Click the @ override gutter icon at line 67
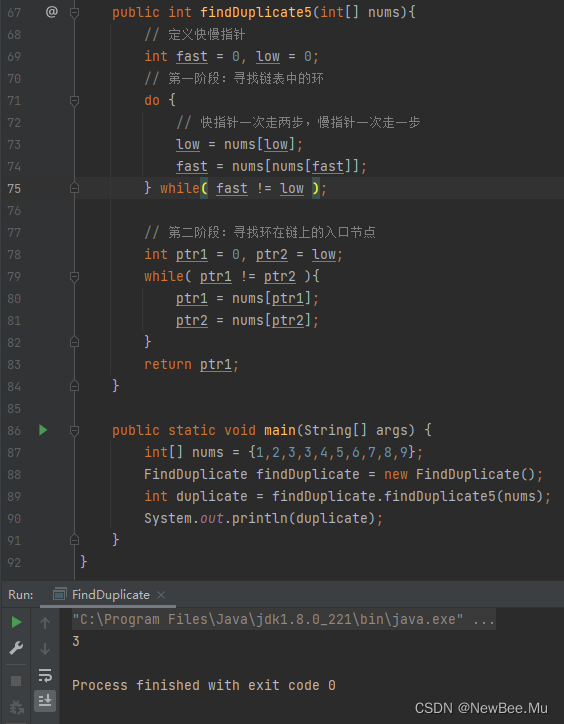Viewport: 564px width, 724px height. (x=52, y=12)
